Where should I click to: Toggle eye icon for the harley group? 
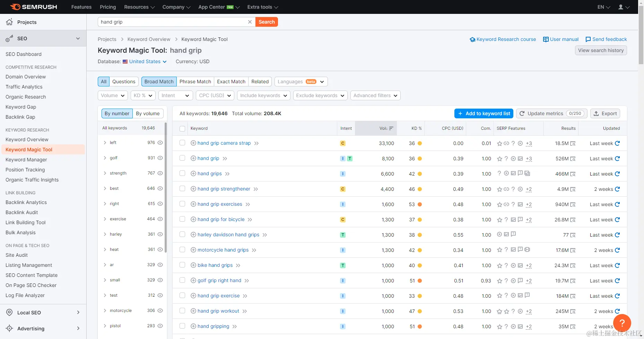[x=160, y=234]
